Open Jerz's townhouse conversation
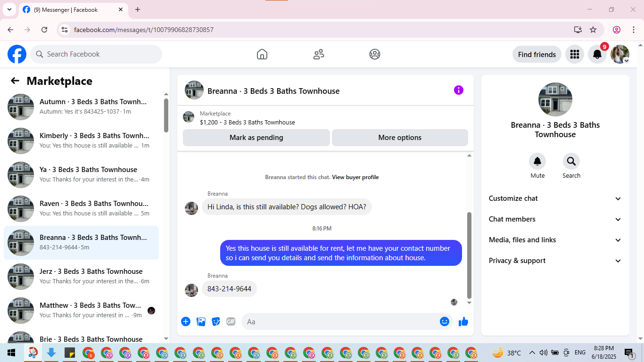 pos(81,277)
